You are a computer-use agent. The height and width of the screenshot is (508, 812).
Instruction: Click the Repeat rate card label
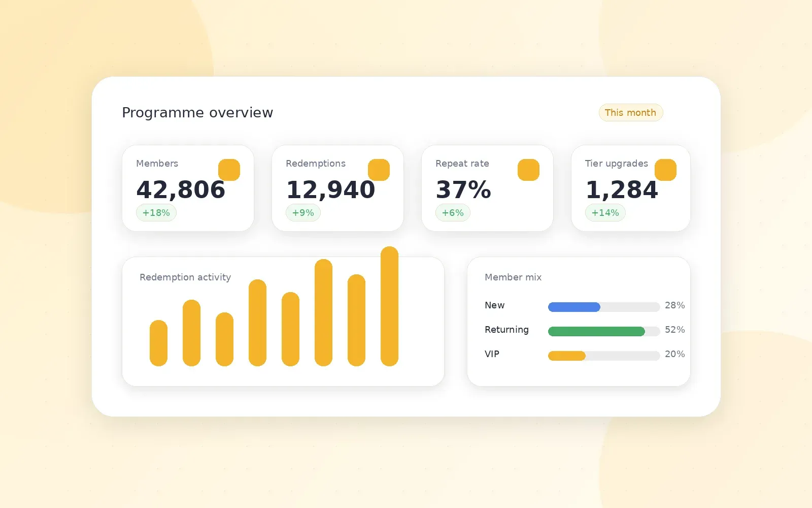coord(462,164)
